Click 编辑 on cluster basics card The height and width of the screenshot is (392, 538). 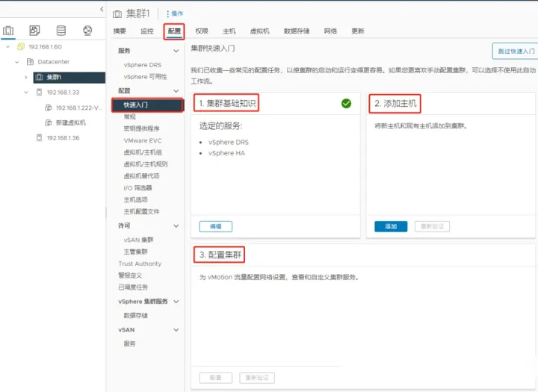point(216,226)
